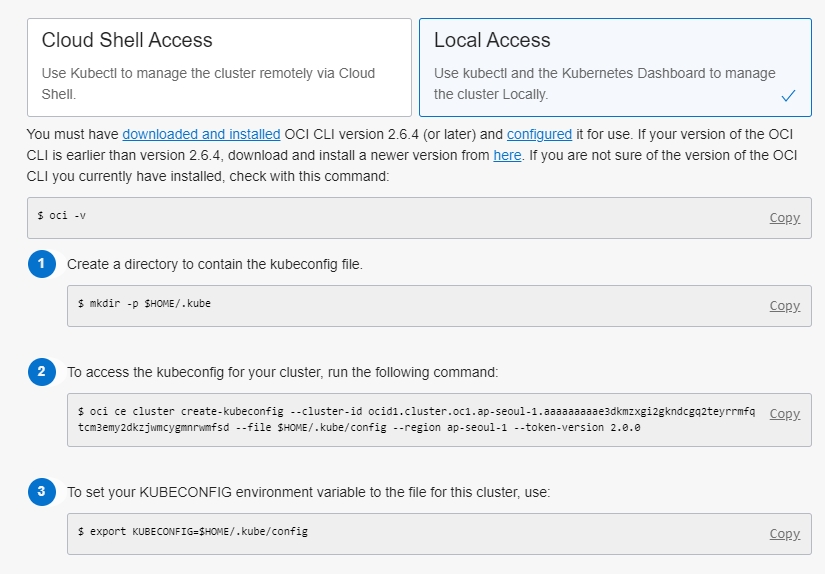This screenshot has width=825, height=574.
Task: Open the 'downloaded and installed' link
Action: (x=201, y=134)
